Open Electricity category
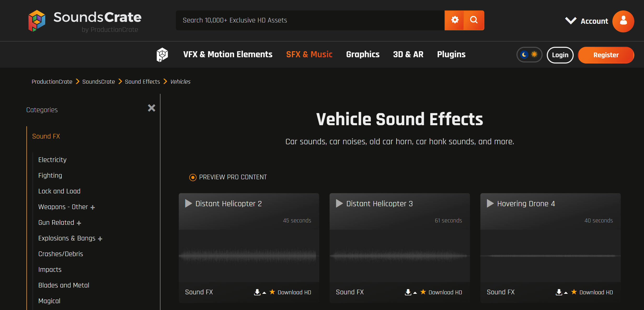Viewport: 644px width, 310px height. 52,160
